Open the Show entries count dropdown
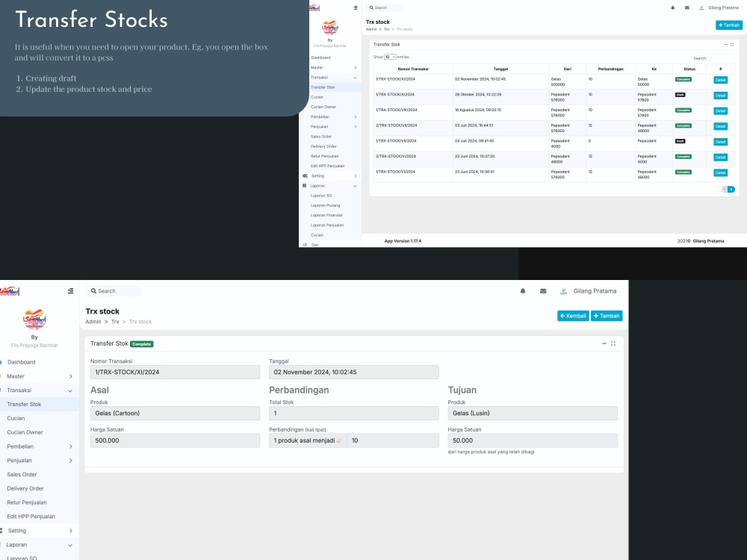The image size is (747, 560). (390, 57)
